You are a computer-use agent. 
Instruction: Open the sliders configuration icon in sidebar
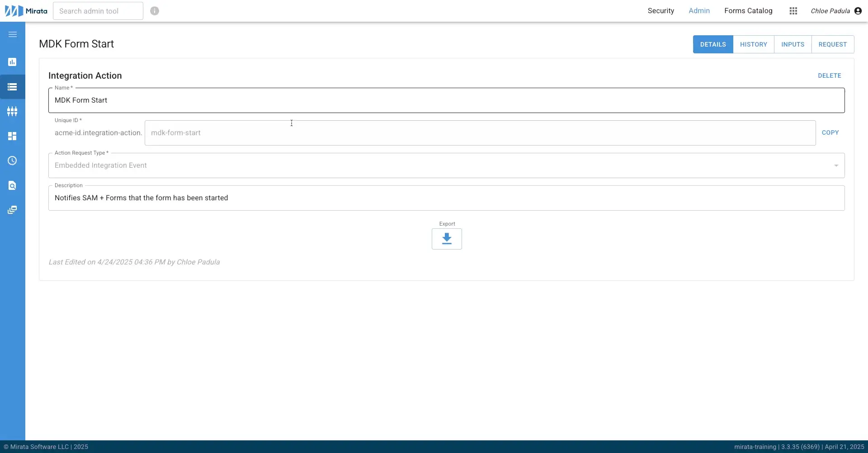point(12,111)
